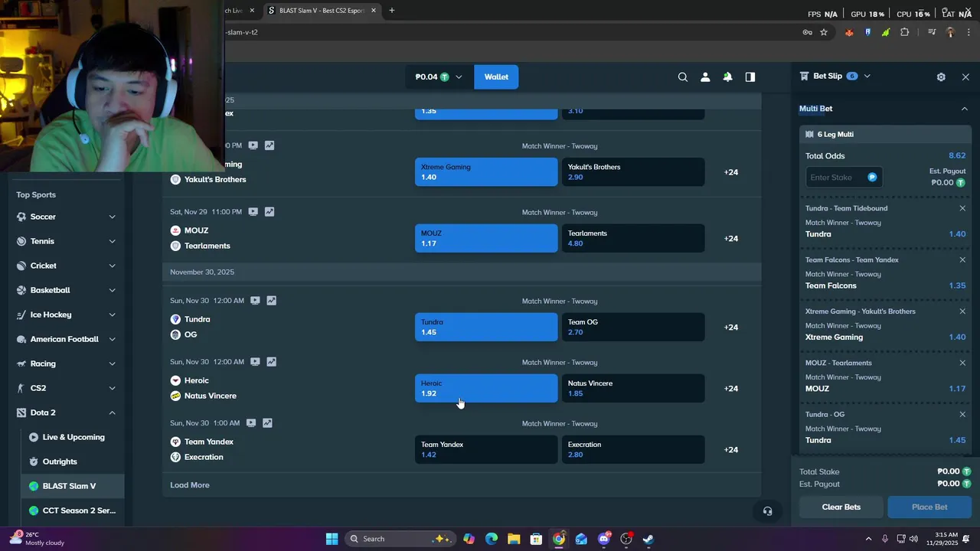Expand the Bet Slip type dropdown chevron
Image resolution: width=980 pixels, height=551 pixels.
867,76
